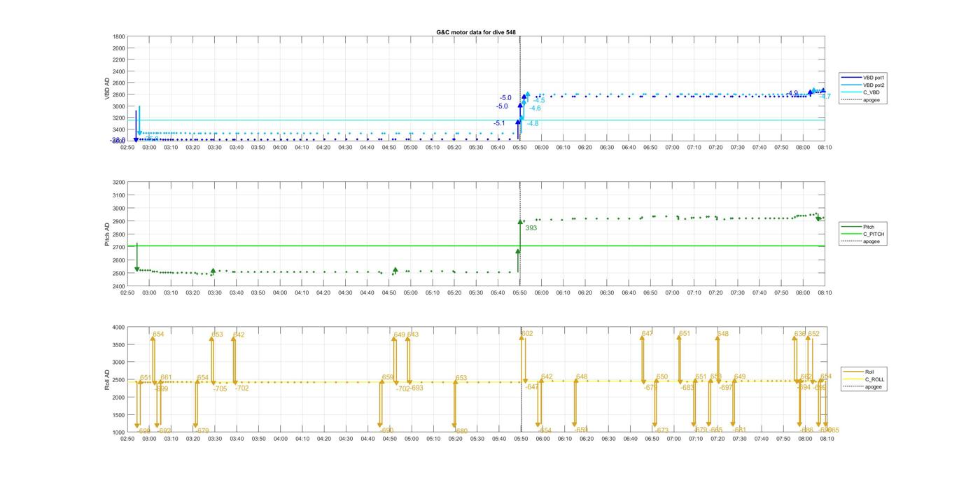Click 'apogee' in the VBD plot legend
This screenshot has height=485, width=980.
click(x=871, y=99)
